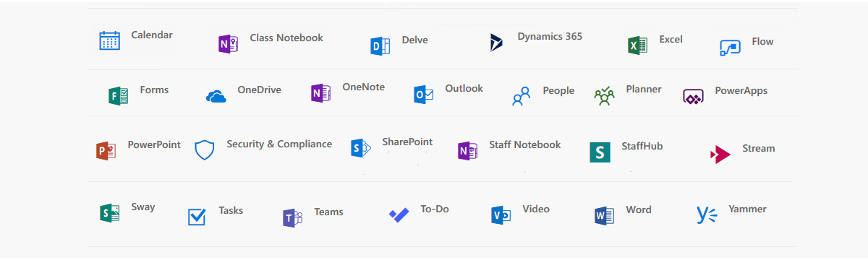868x260 pixels.
Task: Open the Video app icon
Action: click(x=501, y=215)
